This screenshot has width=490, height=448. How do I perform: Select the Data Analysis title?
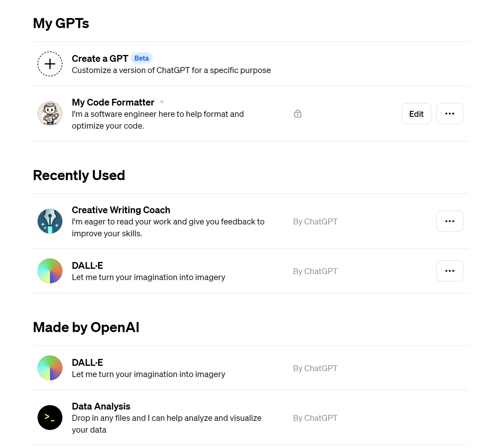coord(101,406)
